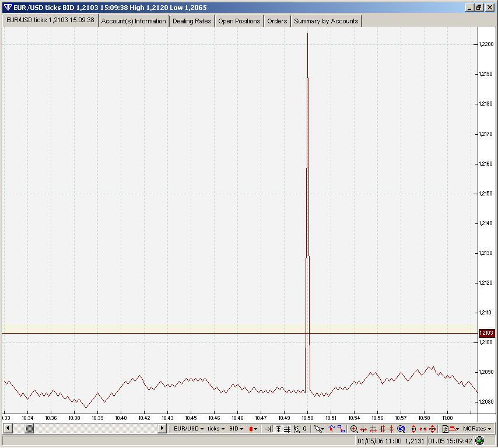Click the blue connected squares icon
This screenshot has width=498, height=448.
click(341, 429)
